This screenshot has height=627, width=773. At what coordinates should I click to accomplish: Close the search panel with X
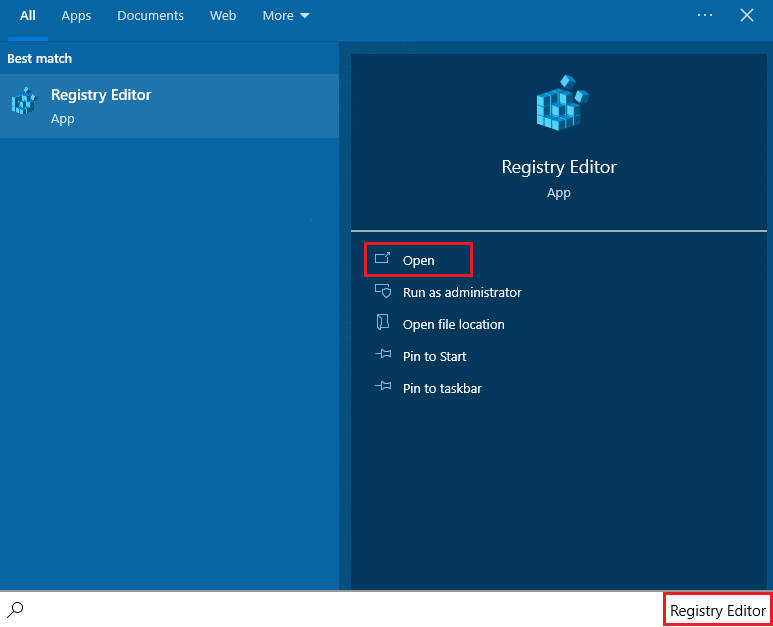click(747, 15)
